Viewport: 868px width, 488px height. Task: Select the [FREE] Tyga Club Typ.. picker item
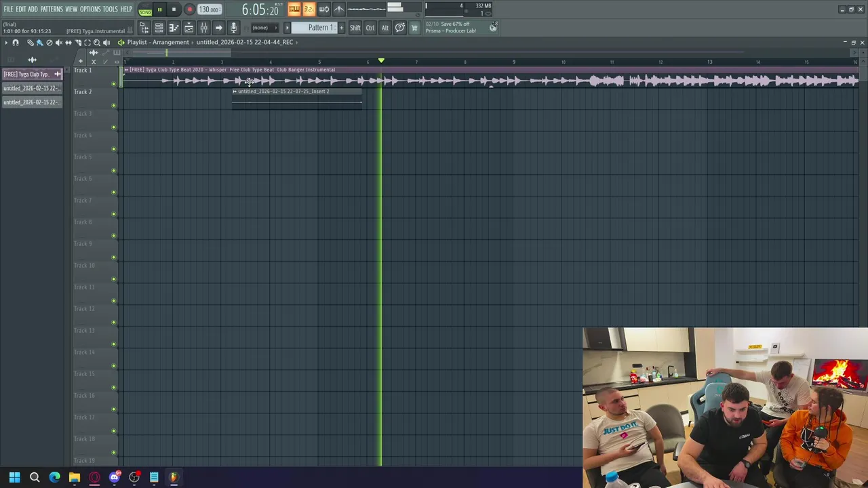coord(32,74)
